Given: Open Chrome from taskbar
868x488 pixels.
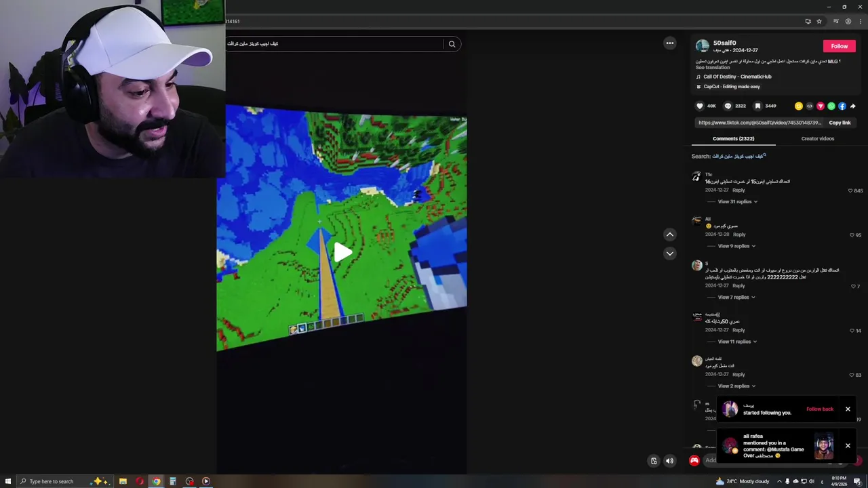Looking at the screenshot, I should [x=156, y=481].
